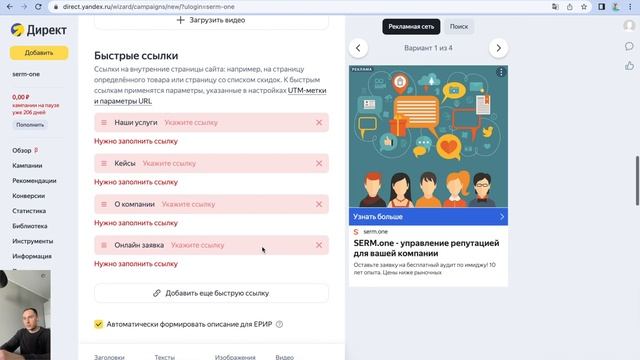Show previous ad preview variant
This screenshot has height=360, width=640.
pyautogui.click(x=358, y=48)
